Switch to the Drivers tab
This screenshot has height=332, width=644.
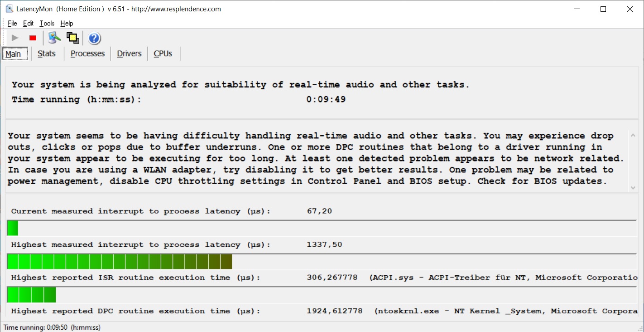point(129,54)
